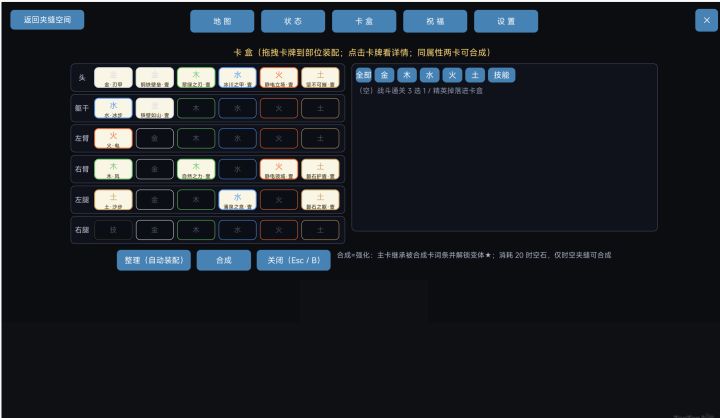Select the 火 card in 左臂 row

tap(113, 138)
